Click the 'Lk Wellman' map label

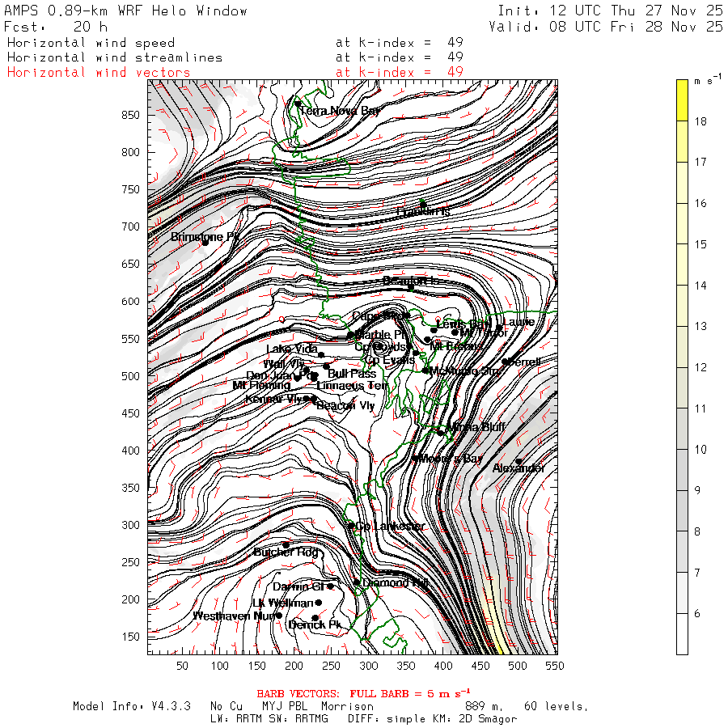[x=283, y=603]
